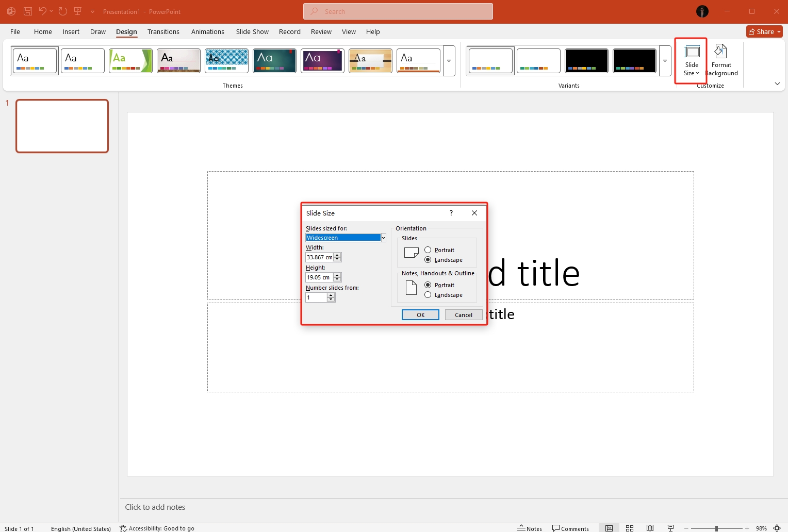Select Portrait for Notes, Handouts & Outline
This screenshot has height=532, width=788.
428,285
